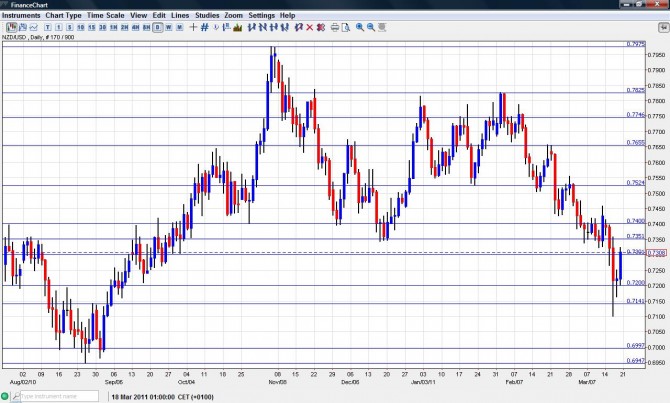Open print preview icon
The height and width of the screenshot is (403, 670).
click(346, 27)
